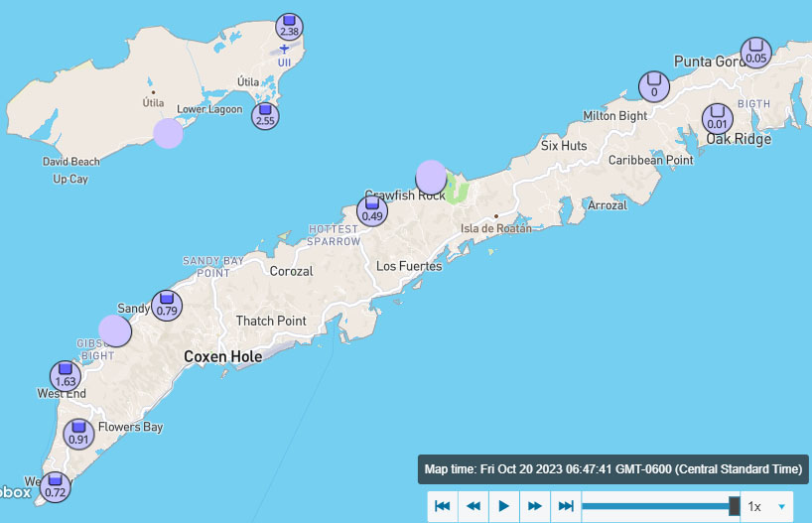The height and width of the screenshot is (523, 812).
Task: Click the 2.38 gauge marker near Útila airport
Action: pyautogui.click(x=289, y=28)
